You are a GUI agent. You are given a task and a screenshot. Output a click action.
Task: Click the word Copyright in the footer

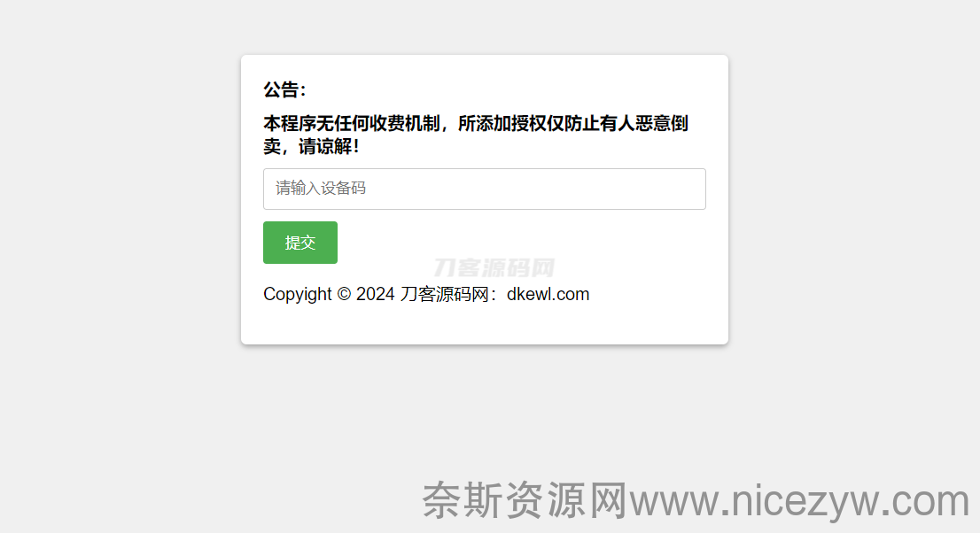click(298, 294)
